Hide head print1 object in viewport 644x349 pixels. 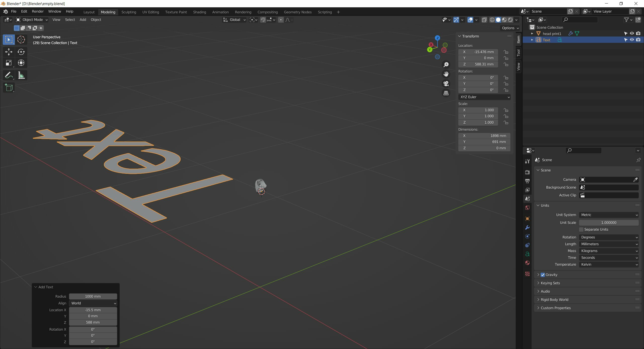[632, 33]
